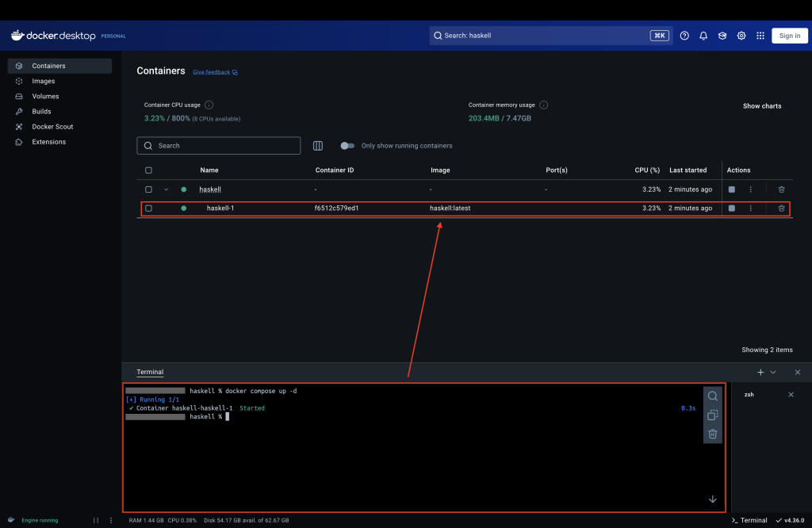Delete the haskell-1 container
The image size is (812, 528).
coord(781,209)
